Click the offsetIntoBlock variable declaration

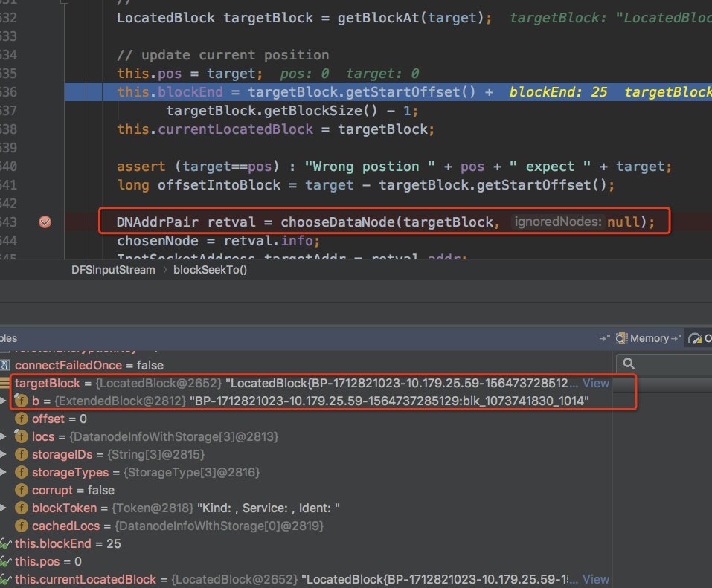coord(219,185)
